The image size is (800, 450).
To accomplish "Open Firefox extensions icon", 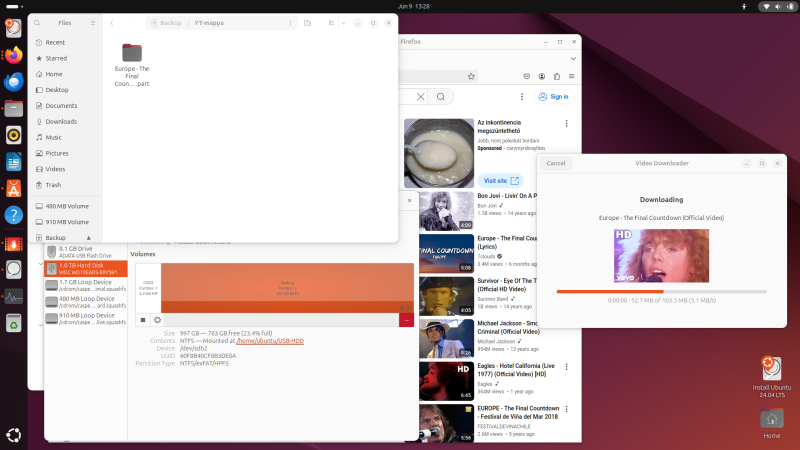I will click(x=557, y=77).
